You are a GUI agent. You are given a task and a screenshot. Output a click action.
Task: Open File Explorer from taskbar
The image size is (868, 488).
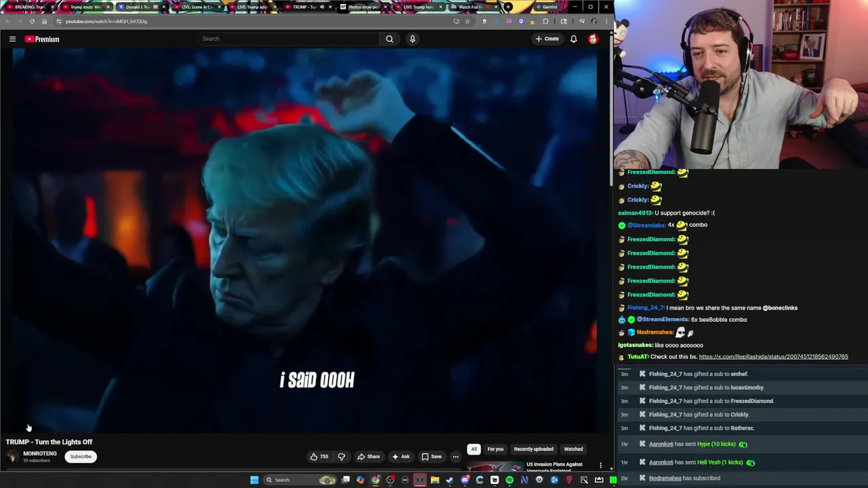pos(435,480)
